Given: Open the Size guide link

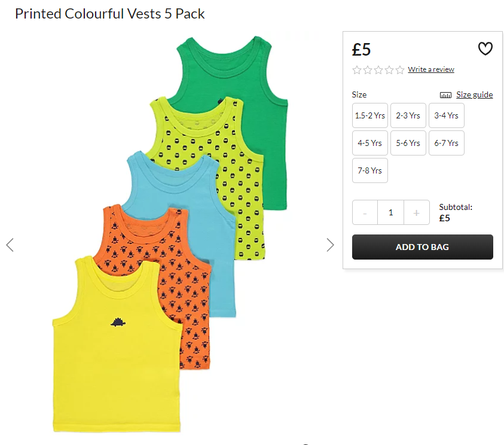Looking at the screenshot, I should click(475, 95).
